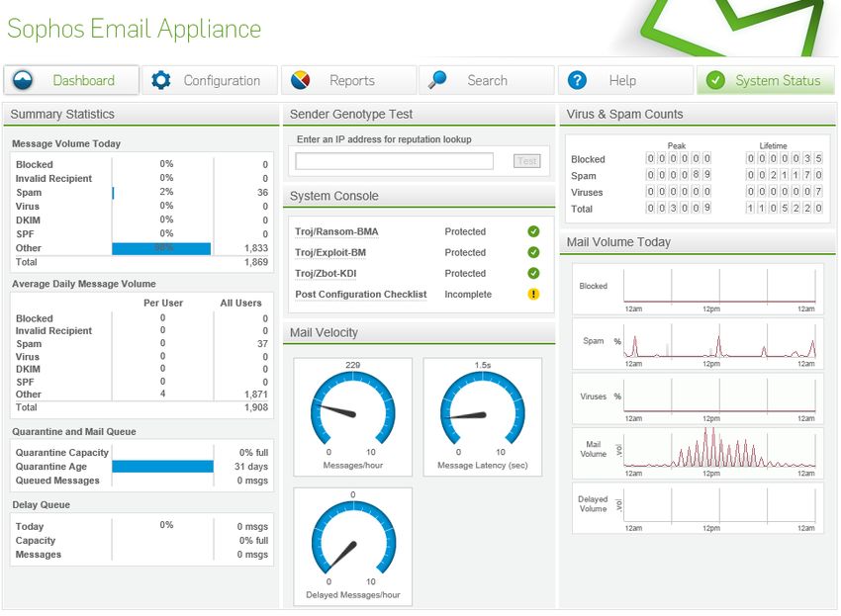Switch to the Configuration tab

[210, 80]
